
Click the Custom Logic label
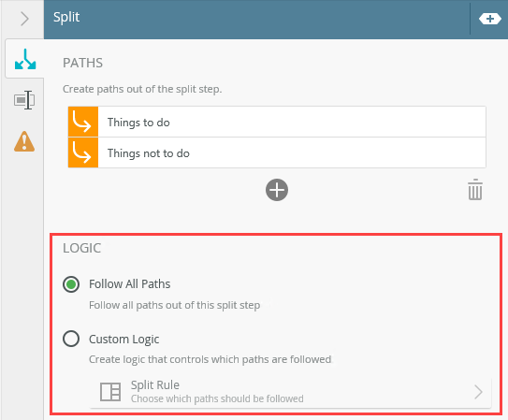pos(124,340)
